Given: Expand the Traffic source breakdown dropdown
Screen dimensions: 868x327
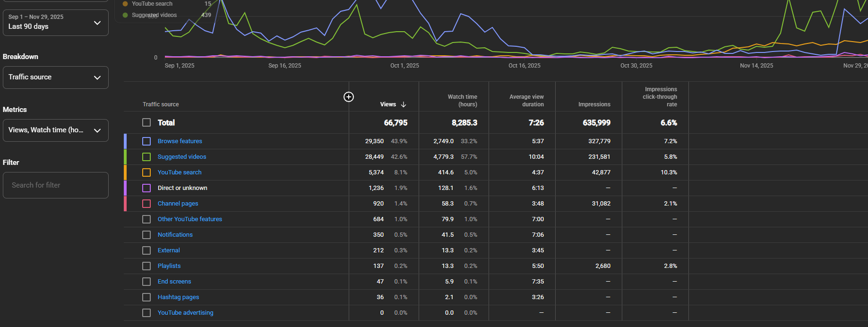Looking at the screenshot, I should [x=55, y=77].
